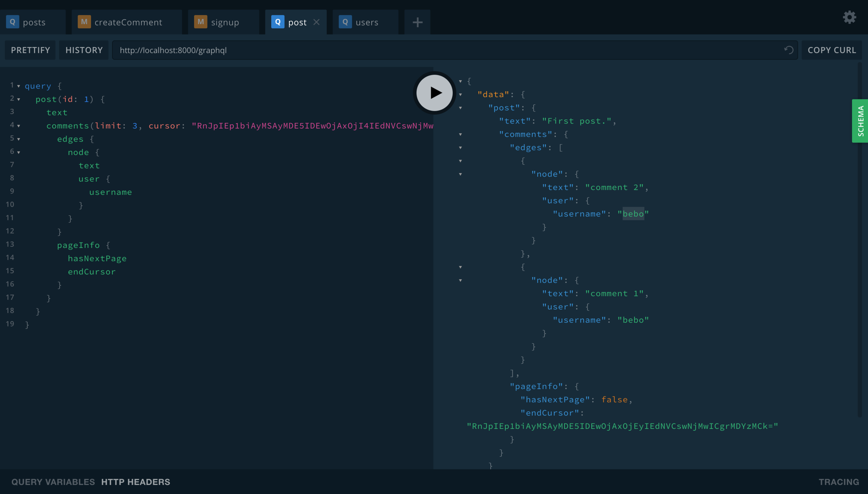Switch to the posts tab
The width and height of the screenshot is (868, 494).
[x=33, y=22]
